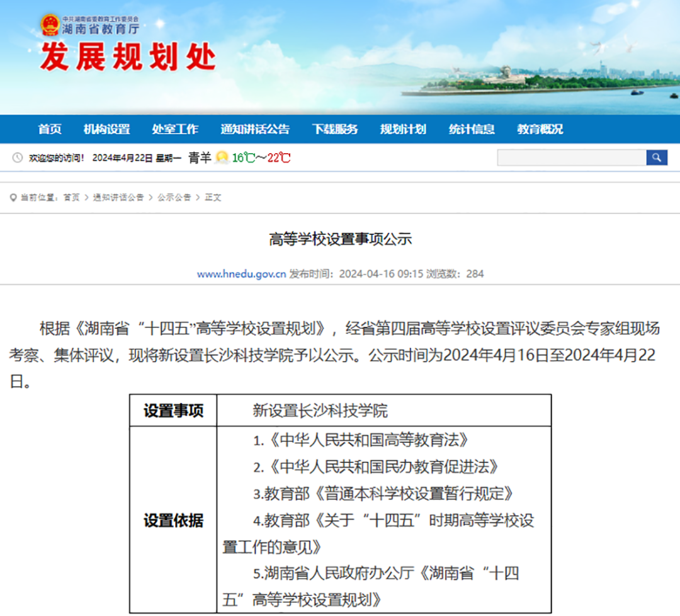Image resolution: width=680 pixels, height=616 pixels.
Task: Click the search magnifying glass icon
Action: [657, 157]
